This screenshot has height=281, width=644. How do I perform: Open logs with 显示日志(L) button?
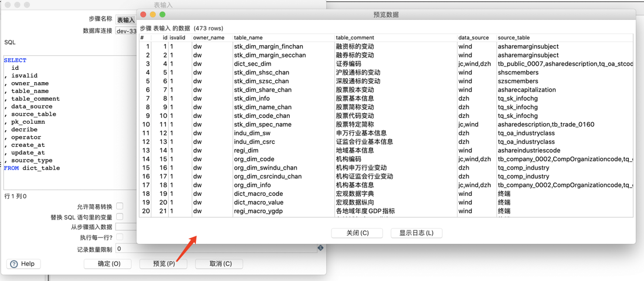416,233
